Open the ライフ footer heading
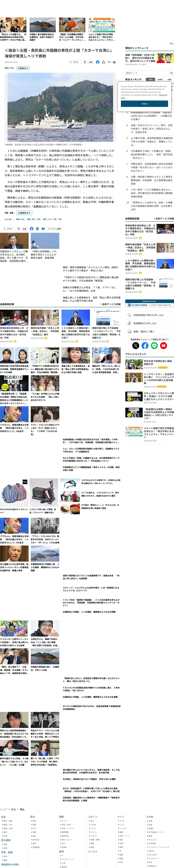 coord(121,817)
